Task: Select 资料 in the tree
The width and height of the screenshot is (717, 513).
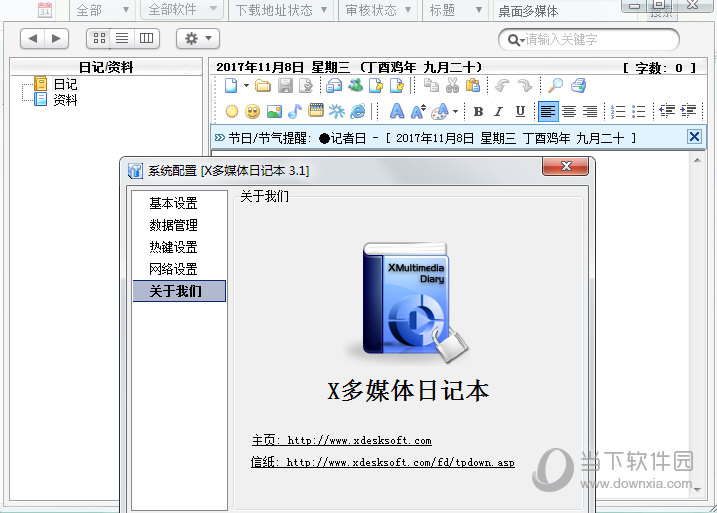Action: [x=65, y=100]
